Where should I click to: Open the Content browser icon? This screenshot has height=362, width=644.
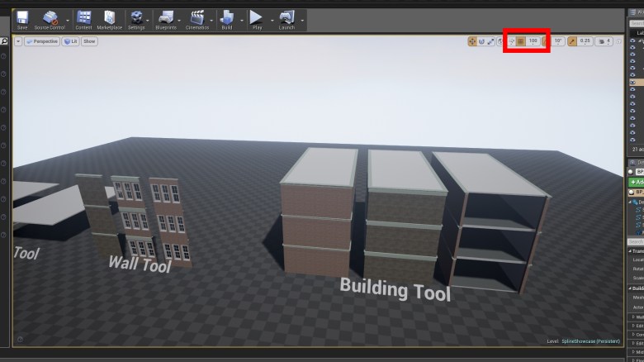[x=83, y=18]
